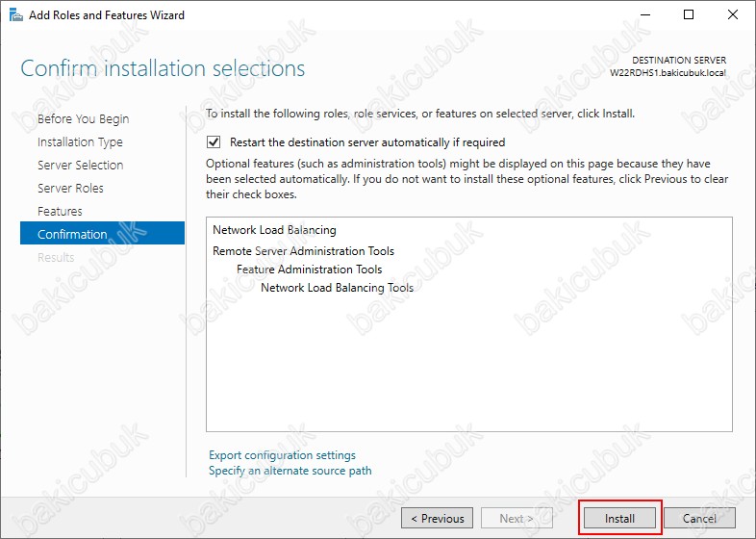Click the Install button

619,518
